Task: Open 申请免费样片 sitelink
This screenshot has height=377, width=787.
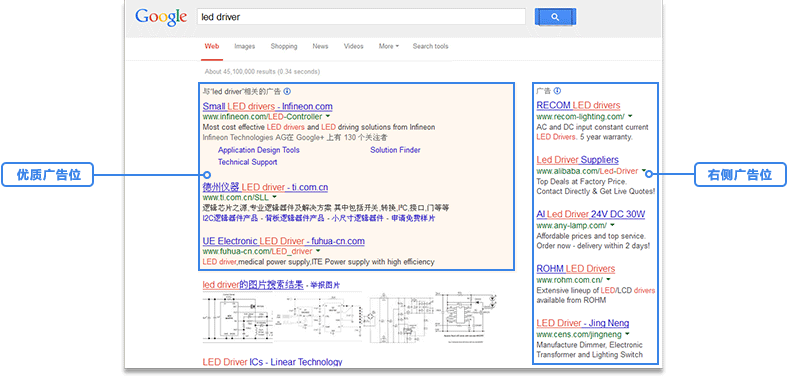Action: click(413, 219)
